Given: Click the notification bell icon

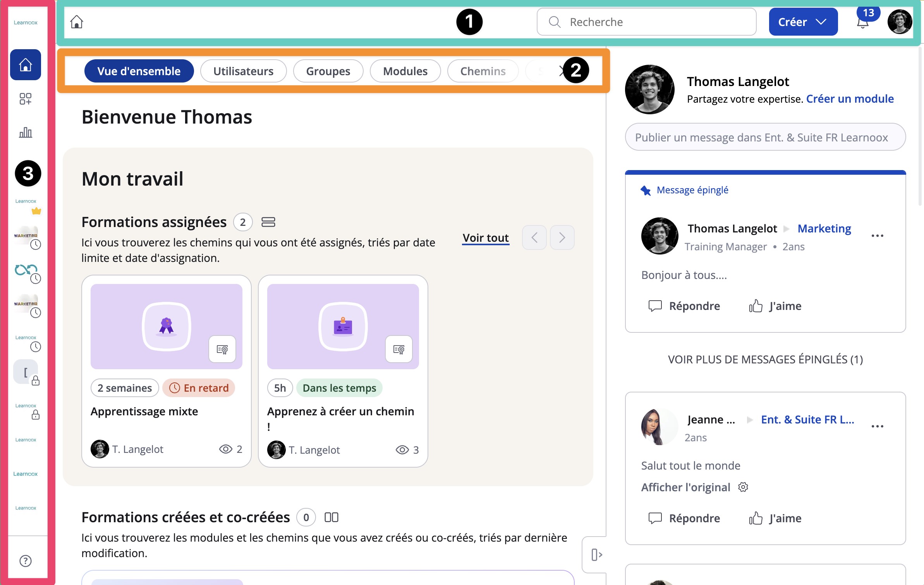Looking at the screenshot, I should click(862, 23).
